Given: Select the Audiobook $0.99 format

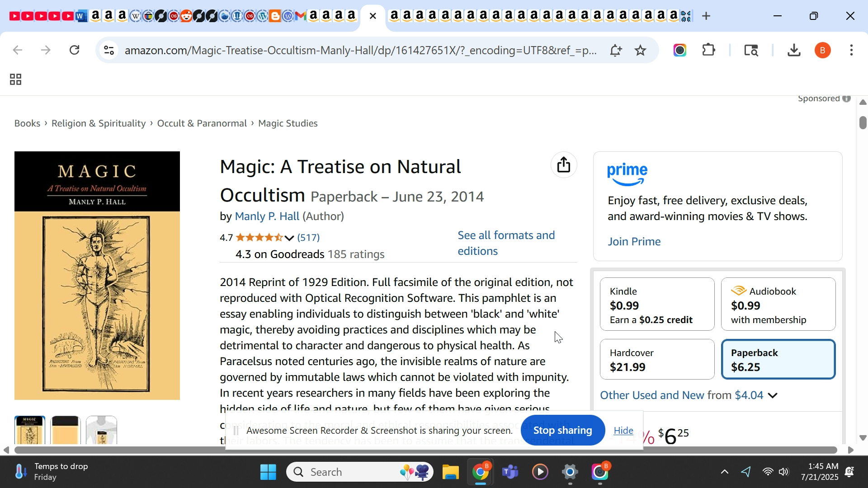Looking at the screenshot, I should click(x=778, y=305).
